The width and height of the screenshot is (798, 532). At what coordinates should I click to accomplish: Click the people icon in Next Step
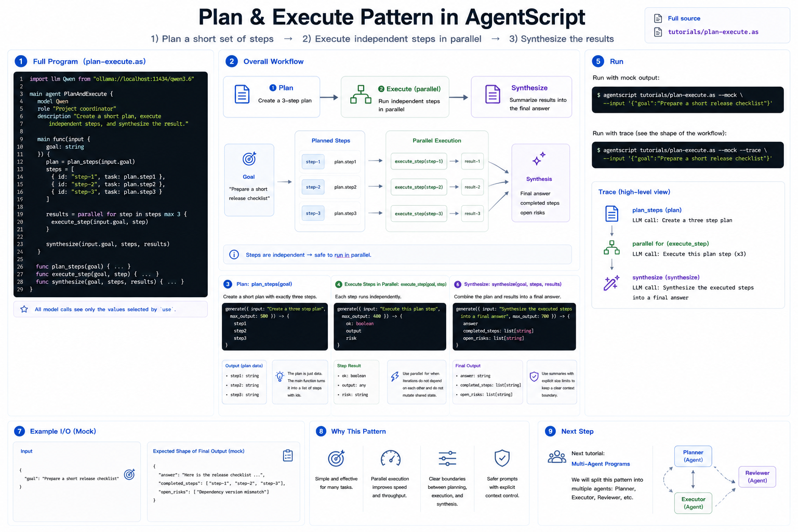tap(557, 457)
